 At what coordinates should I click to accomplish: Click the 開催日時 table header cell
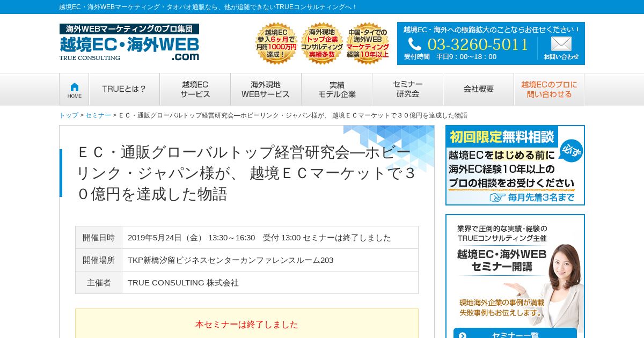[99, 238]
